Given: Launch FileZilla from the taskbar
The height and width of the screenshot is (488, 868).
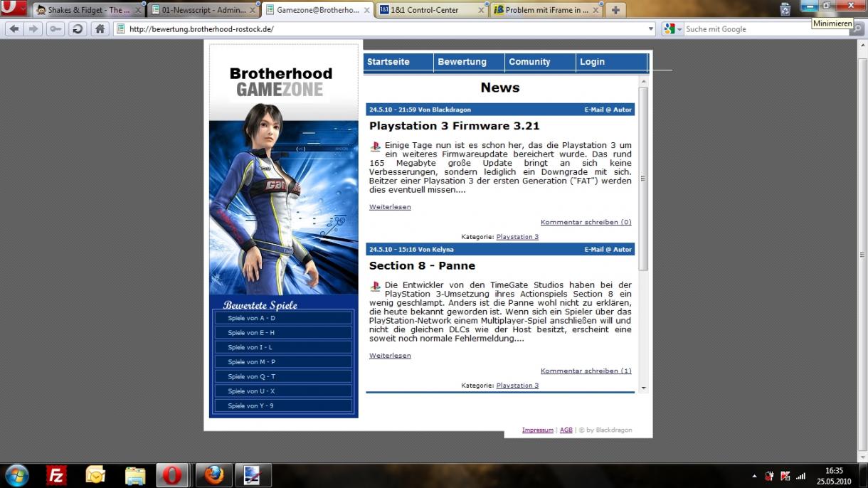Looking at the screenshot, I should coord(56,475).
